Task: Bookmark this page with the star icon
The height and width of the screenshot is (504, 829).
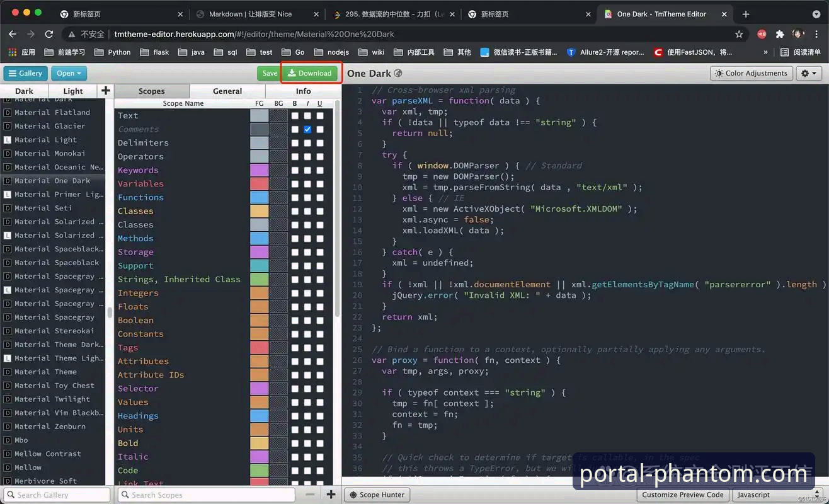Action: click(x=739, y=34)
